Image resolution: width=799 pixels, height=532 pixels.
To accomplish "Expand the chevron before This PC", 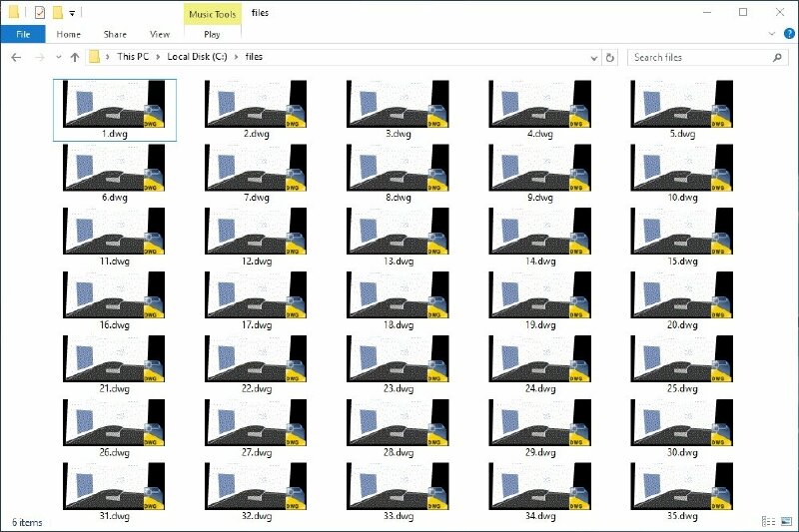I will (x=108, y=57).
